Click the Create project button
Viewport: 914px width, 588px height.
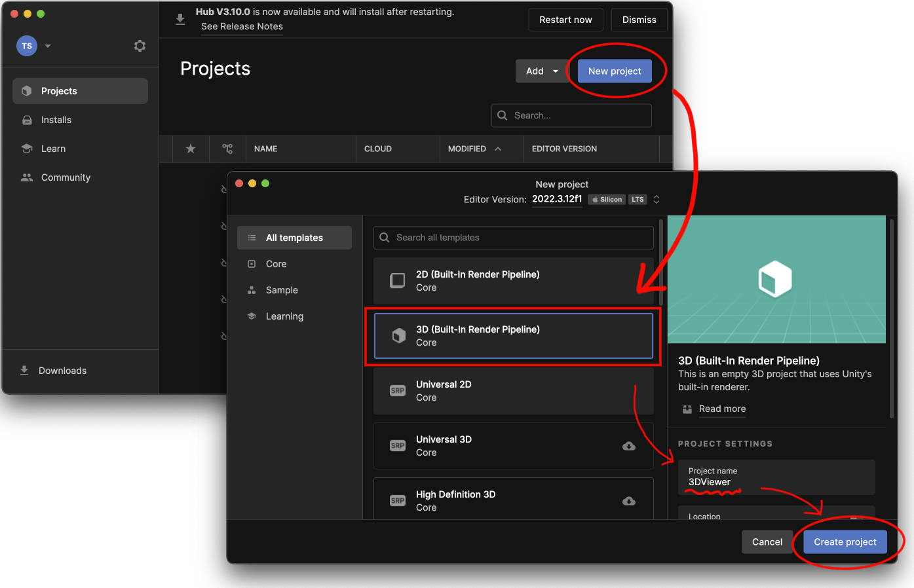pyautogui.click(x=845, y=542)
